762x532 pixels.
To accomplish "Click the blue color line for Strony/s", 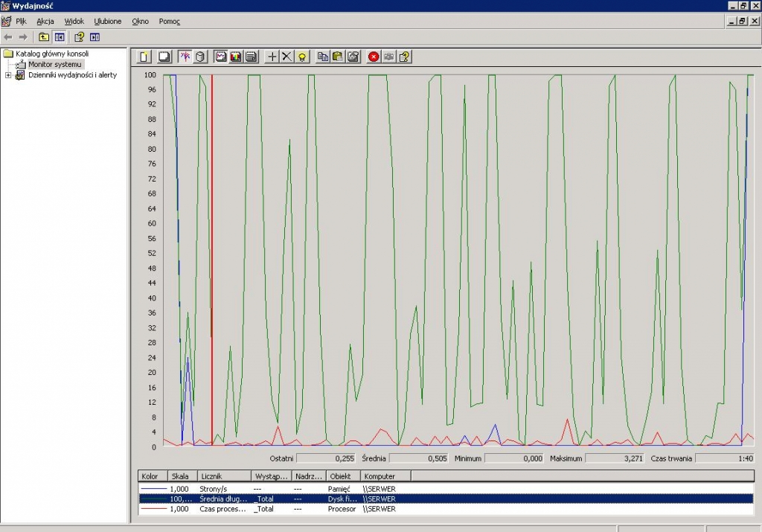I will [x=153, y=490].
